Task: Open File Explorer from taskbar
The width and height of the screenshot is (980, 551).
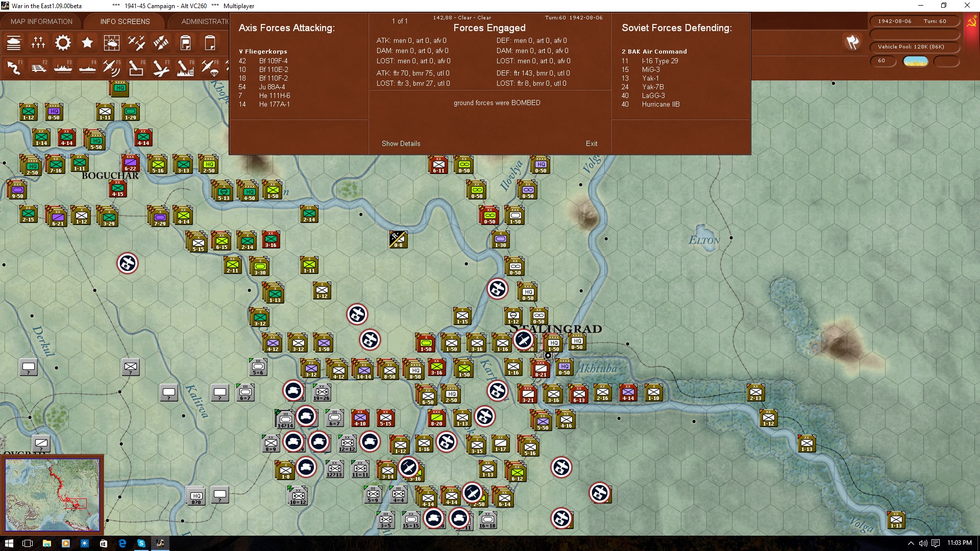Action: (x=46, y=543)
